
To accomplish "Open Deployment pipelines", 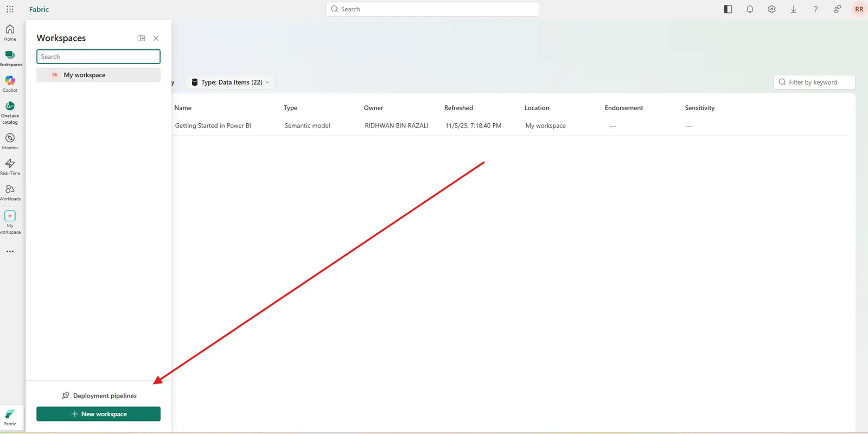I will pos(99,395).
